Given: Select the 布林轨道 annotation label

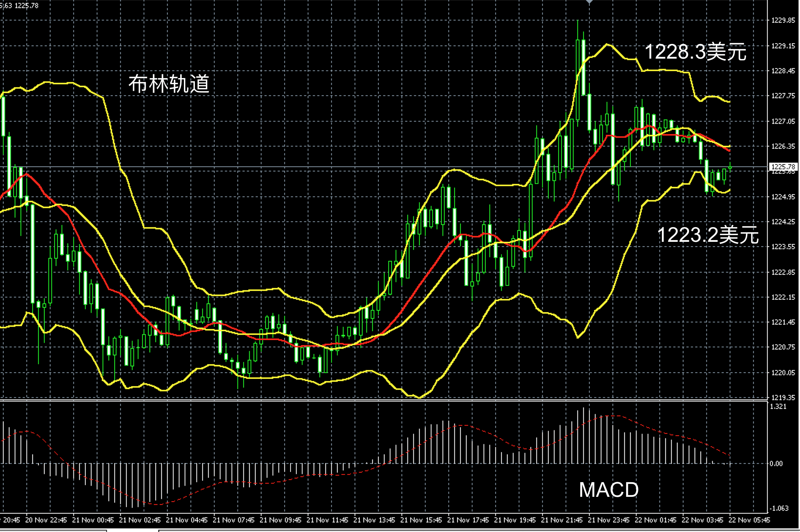Looking at the screenshot, I should [169, 84].
